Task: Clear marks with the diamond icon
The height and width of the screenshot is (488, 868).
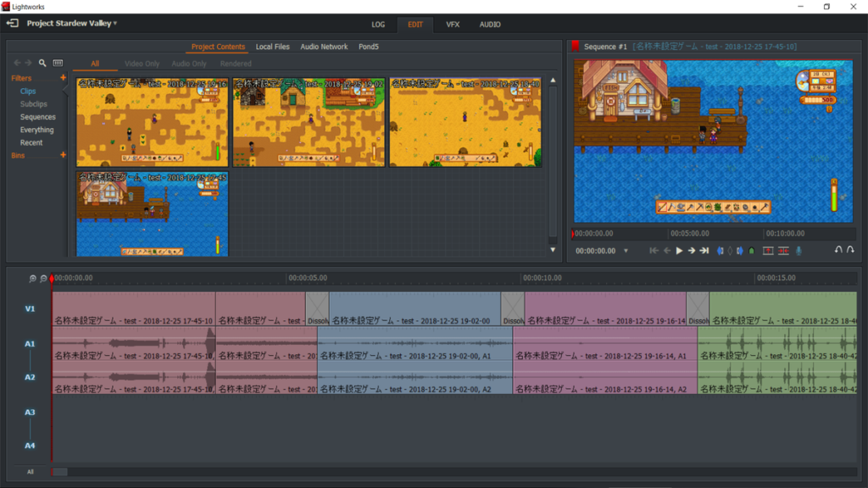Action: point(730,251)
